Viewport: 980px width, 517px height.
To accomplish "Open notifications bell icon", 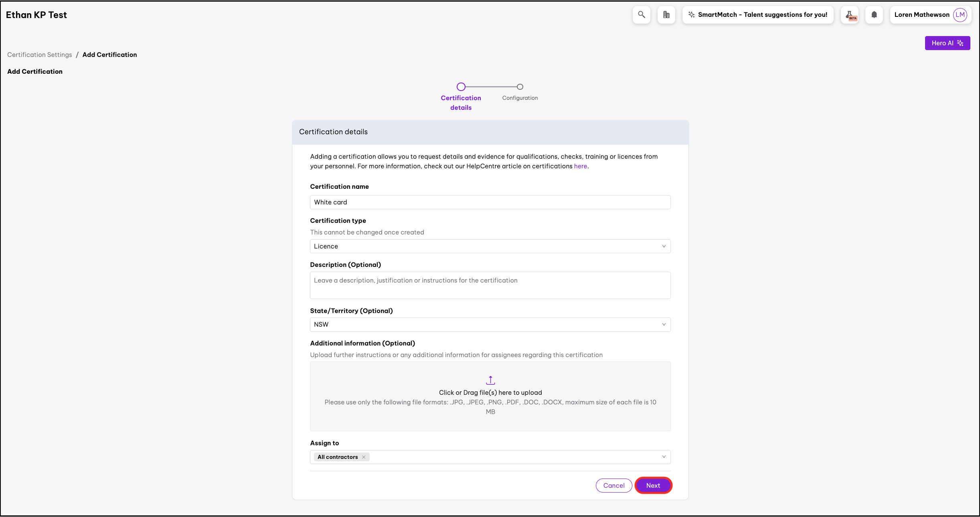I will click(874, 15).
